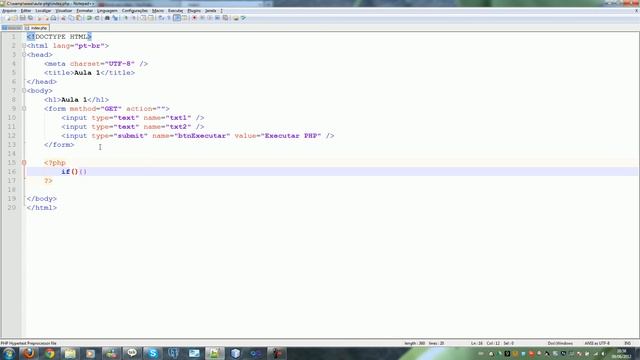Redo the edit via toolbar icon
This screenshot has height=360, width=640.
click(x=97, y=18)
